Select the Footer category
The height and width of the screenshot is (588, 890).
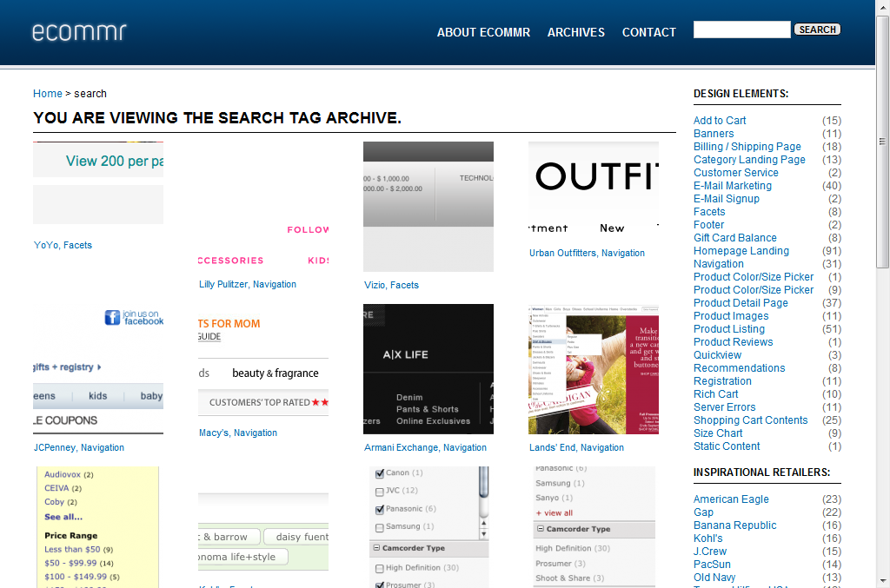pos(708,225)
